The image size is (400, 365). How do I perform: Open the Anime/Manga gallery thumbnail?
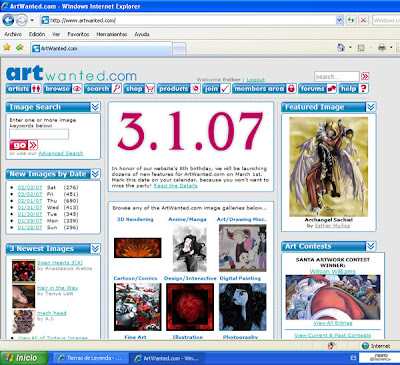190,248
